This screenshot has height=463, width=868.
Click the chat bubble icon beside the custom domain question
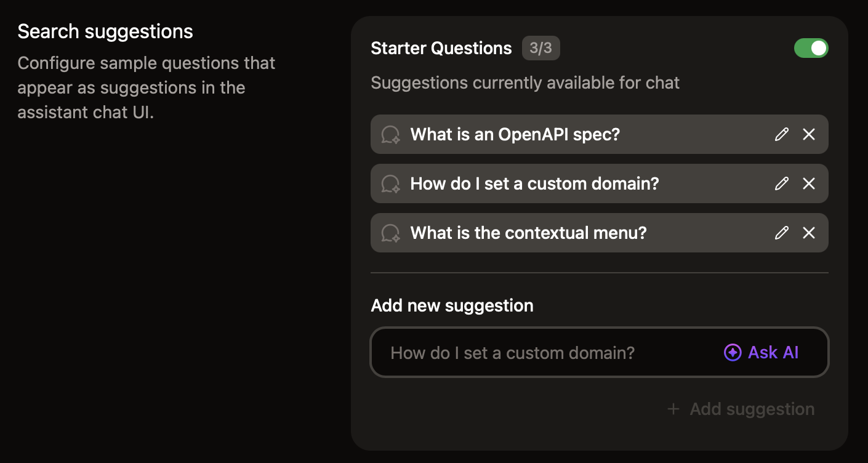point(390,183)
